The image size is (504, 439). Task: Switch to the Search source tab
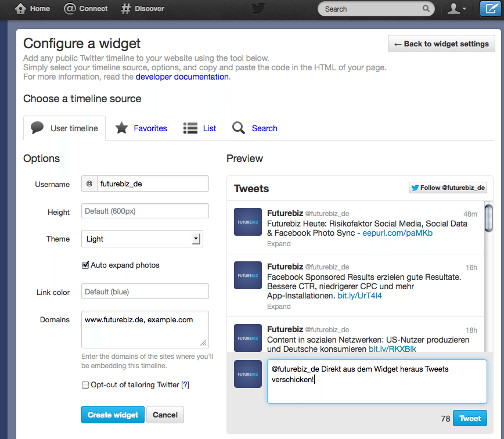[254, 128]
